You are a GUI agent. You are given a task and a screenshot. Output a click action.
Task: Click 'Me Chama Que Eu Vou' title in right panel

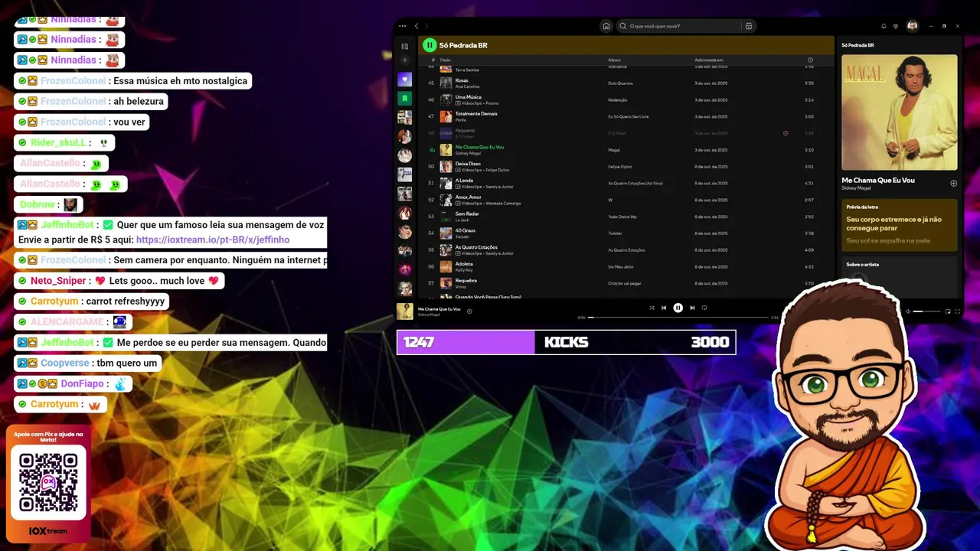878,181
